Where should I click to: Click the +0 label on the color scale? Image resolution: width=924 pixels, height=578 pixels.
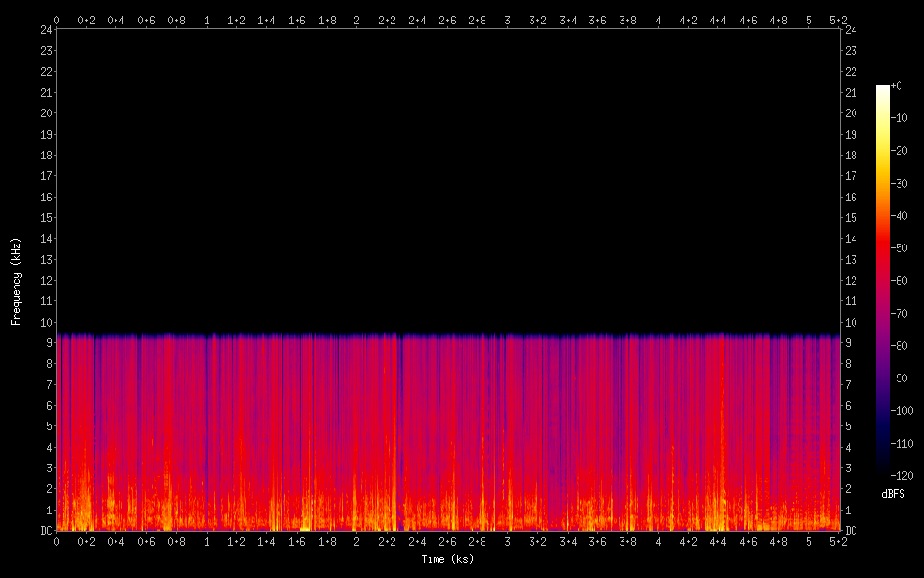coord(897,86)
